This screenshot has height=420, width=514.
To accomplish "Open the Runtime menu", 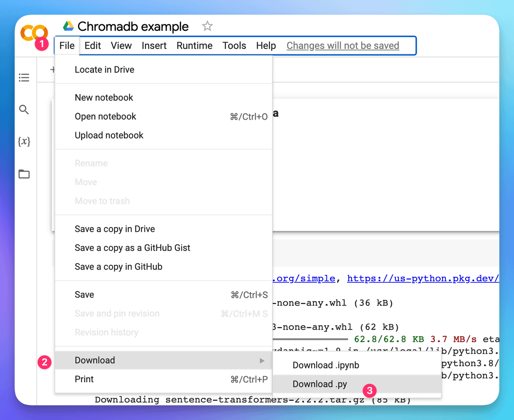I will coord(194,46).
